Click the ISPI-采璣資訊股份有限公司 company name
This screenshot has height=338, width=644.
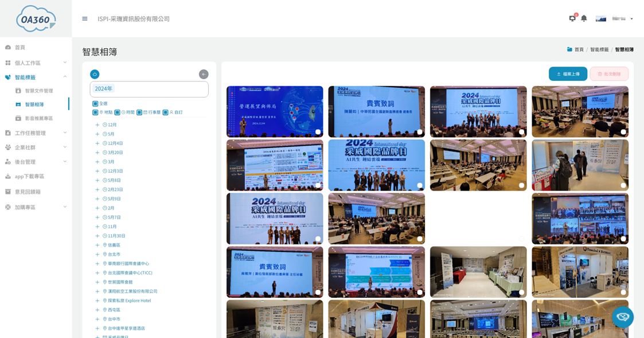point(134,19)
